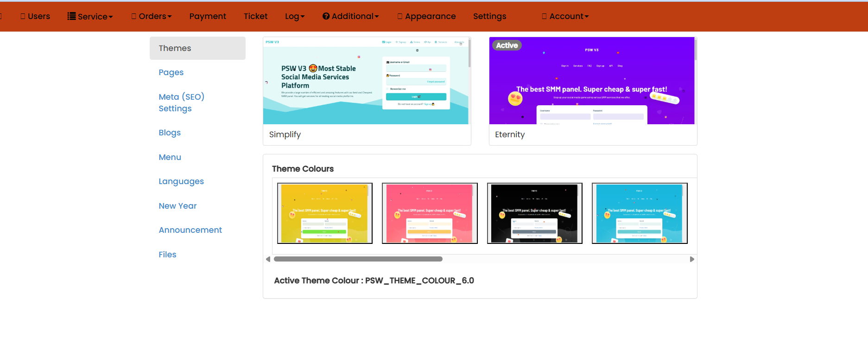Choose the blue theme colour

coord(640,213)
